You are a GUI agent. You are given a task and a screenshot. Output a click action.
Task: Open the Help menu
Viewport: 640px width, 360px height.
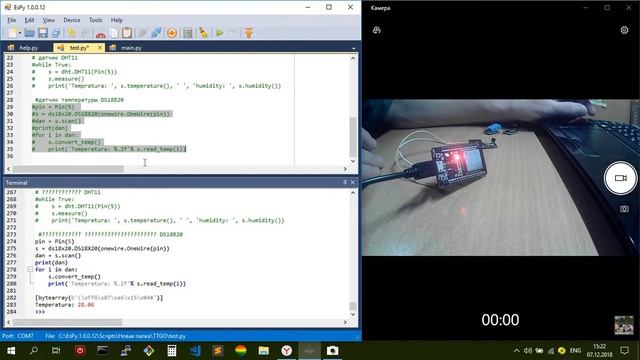tap(117, 20)
